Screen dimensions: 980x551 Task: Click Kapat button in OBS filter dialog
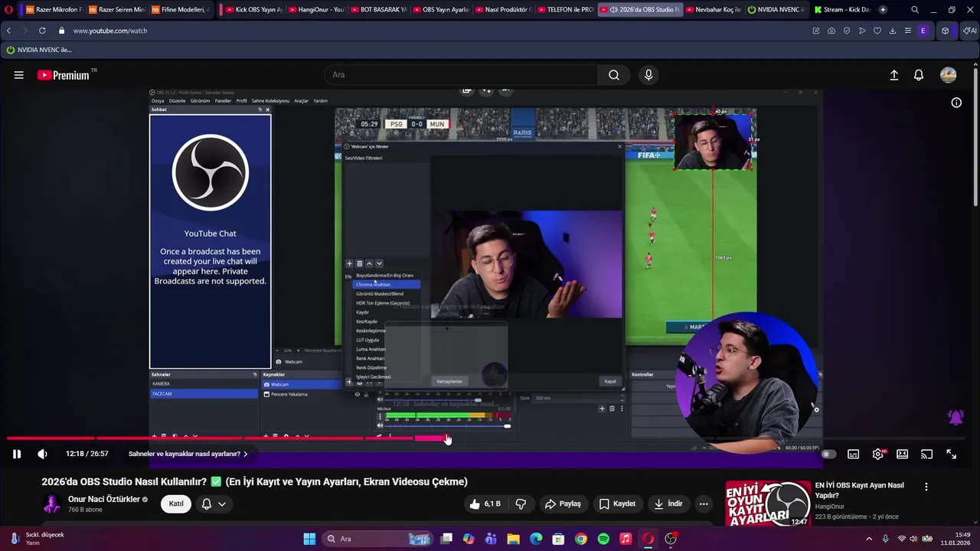tap(610, 381)
